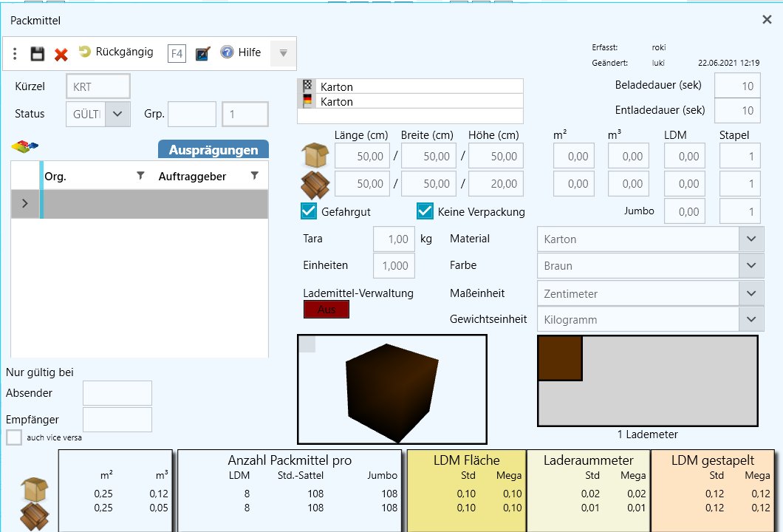
Task: Click the Kürzel field showing KRT
Action: click(98, 86)
